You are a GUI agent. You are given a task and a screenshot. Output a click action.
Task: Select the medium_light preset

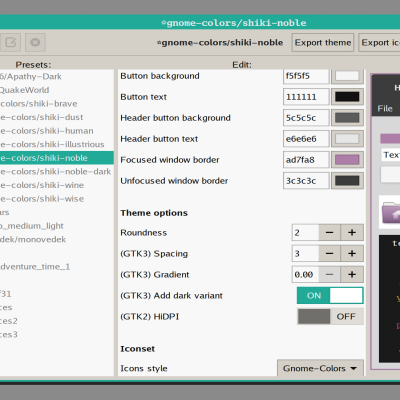point(57,226)
